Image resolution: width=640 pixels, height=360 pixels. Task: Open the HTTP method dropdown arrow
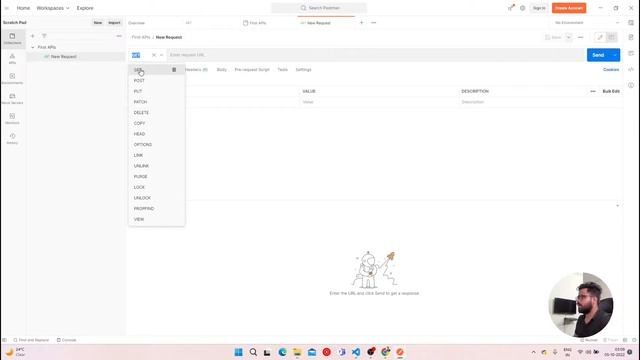(162, 55)
